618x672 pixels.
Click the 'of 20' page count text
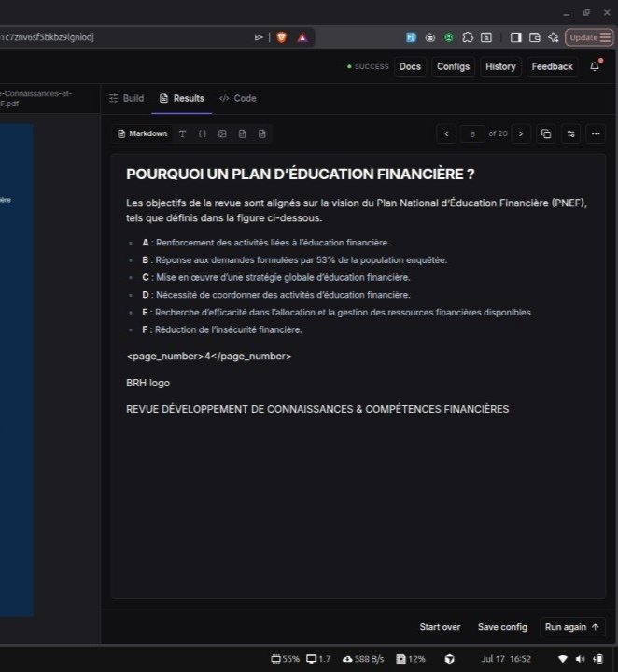pyautogui.click(x=498, y=133)
